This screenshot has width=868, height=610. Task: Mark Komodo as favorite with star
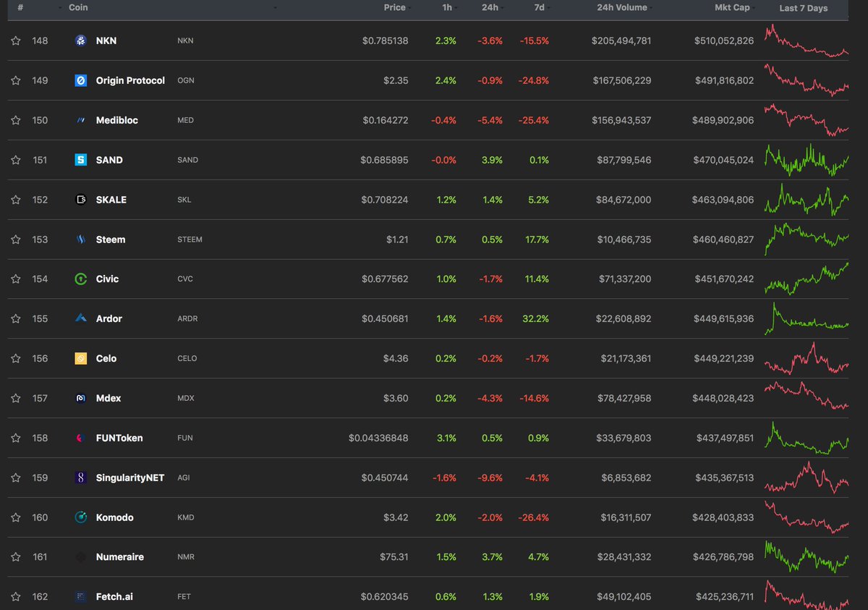(x=16, y=517)
